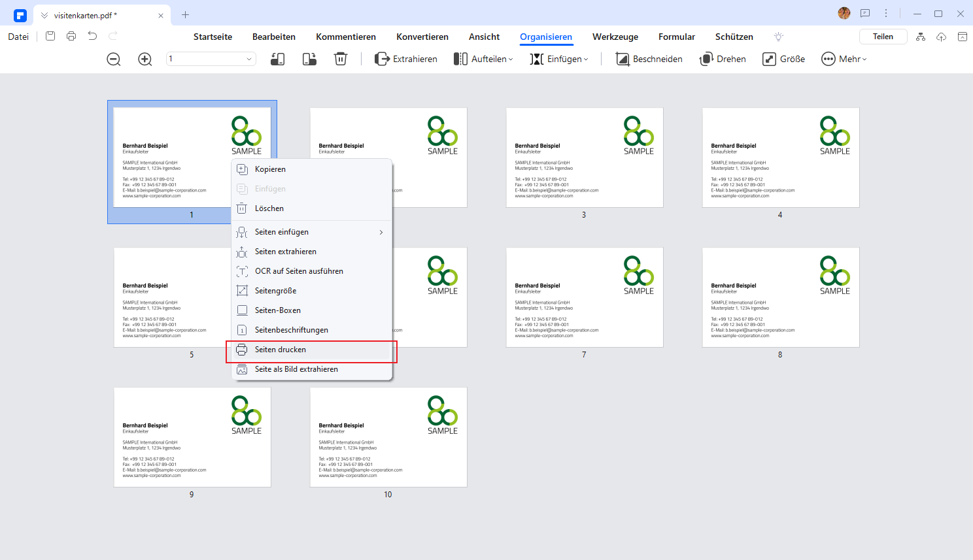The height and width of the screenshot is (560, 973).
Task: Switch to the Kommentieren tab
Action: [x=346, y=37]
